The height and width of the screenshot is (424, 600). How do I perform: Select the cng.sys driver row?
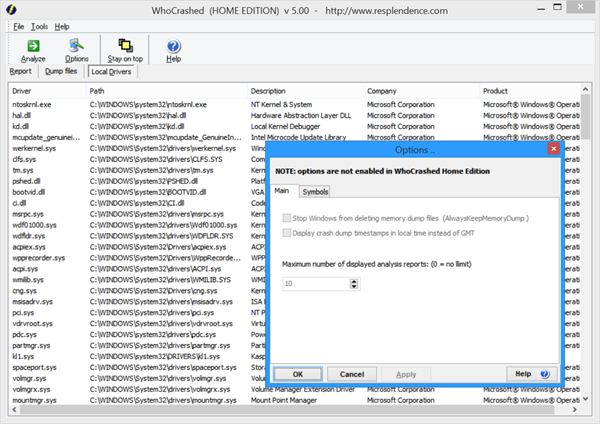pos(138,291)
